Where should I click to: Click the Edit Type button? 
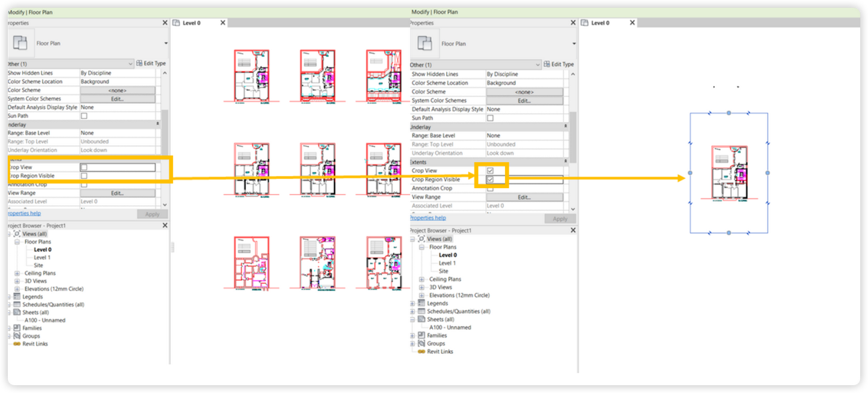coord(151,63)
